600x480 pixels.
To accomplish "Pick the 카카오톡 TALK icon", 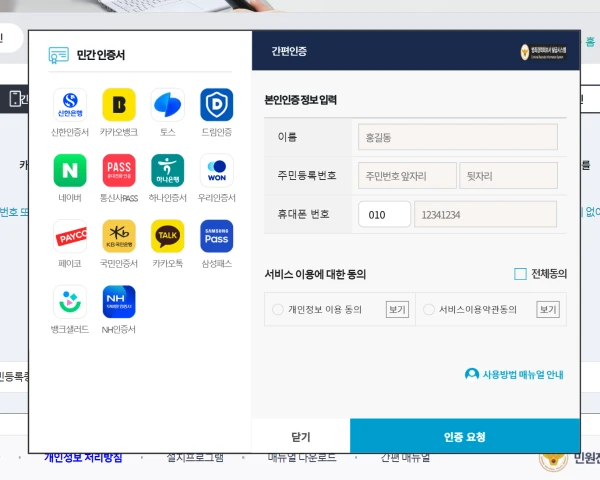I will coord(168,236).
